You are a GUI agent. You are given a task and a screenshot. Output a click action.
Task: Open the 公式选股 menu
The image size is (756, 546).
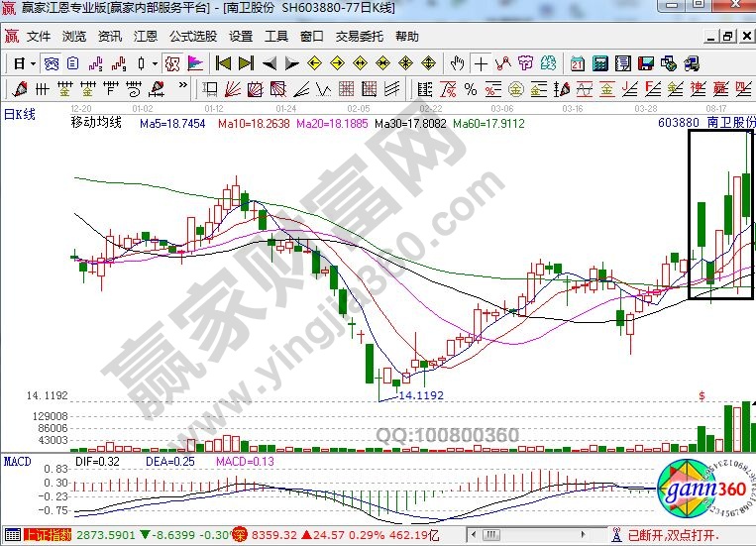pyautogui.click(x=192, y=37)
